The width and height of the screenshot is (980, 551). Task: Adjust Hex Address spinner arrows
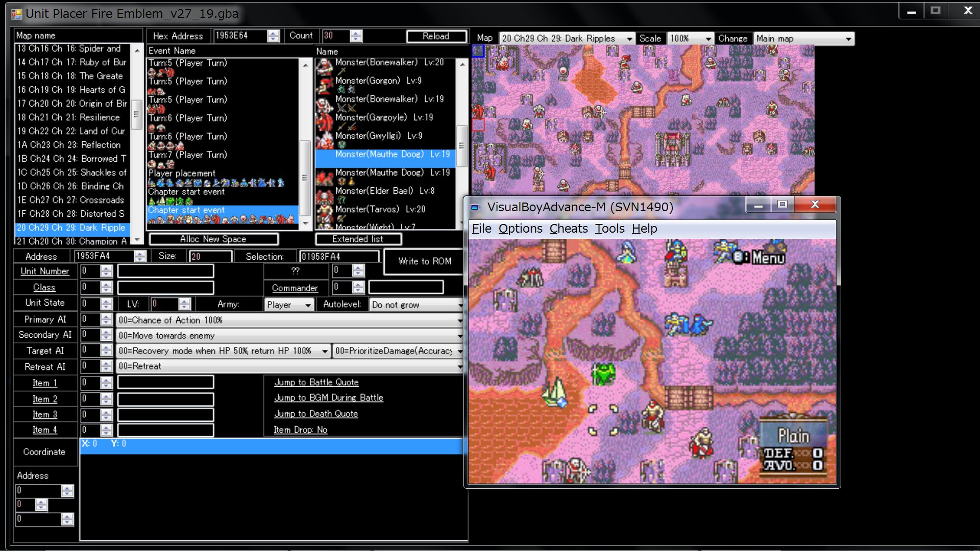pyautogui.click(x=274, y=36)
